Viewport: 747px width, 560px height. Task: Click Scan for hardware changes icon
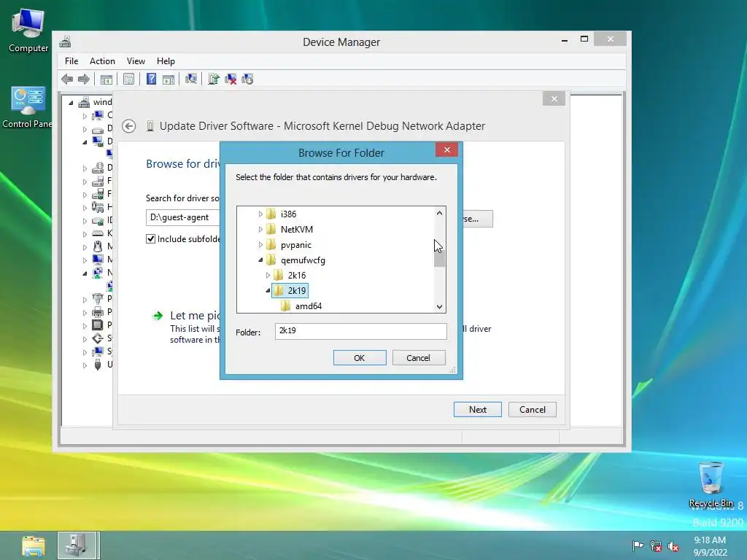pos(191,79)
